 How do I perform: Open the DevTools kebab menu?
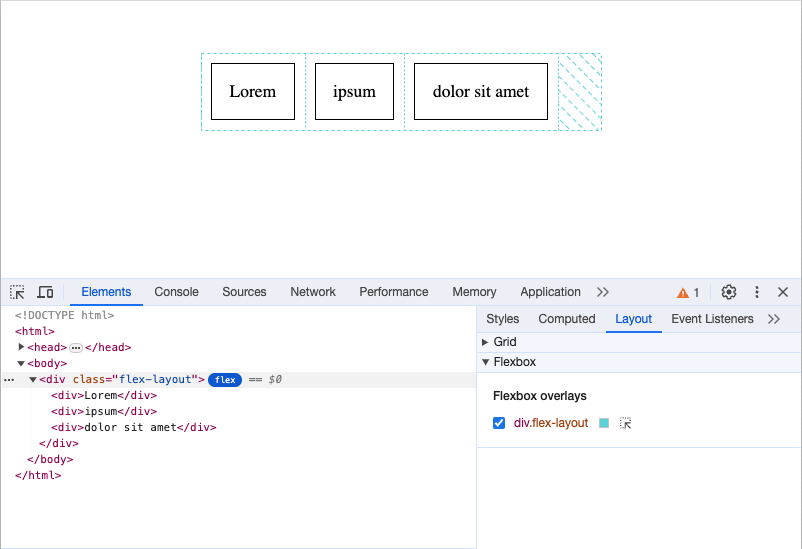[757, 292]
